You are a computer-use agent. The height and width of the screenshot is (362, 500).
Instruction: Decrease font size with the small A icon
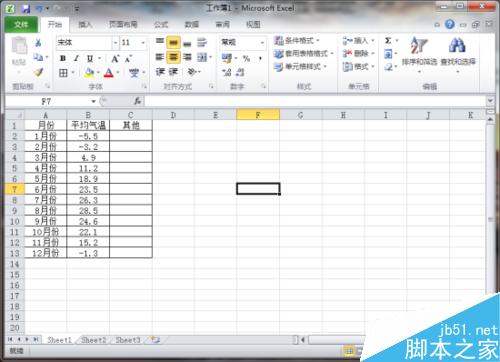tap(128, 59)
